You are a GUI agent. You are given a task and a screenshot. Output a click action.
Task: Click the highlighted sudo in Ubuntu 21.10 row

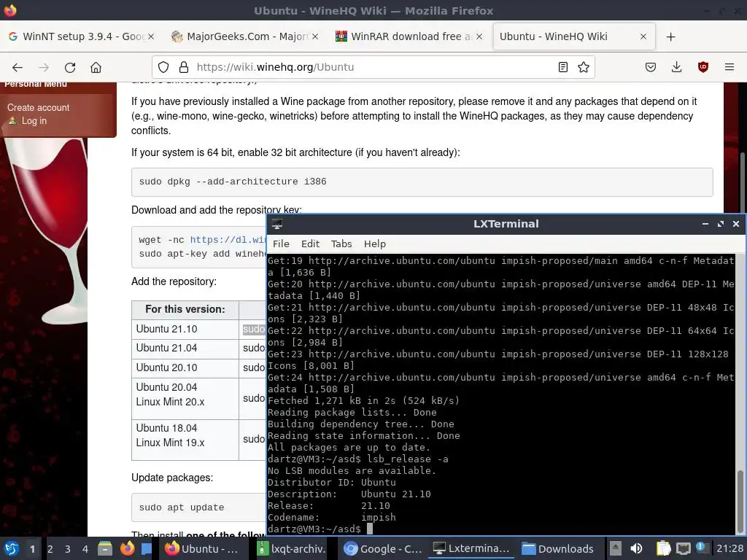point(253,329)
